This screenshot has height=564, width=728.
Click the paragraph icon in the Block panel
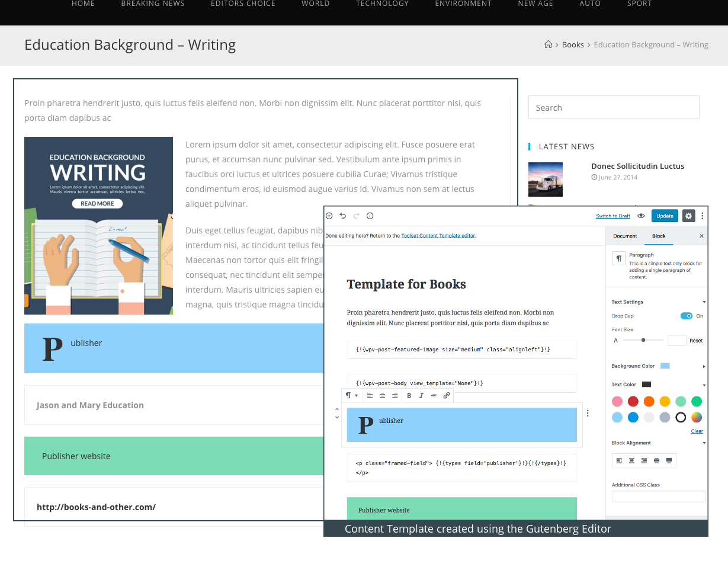(618, 258)
